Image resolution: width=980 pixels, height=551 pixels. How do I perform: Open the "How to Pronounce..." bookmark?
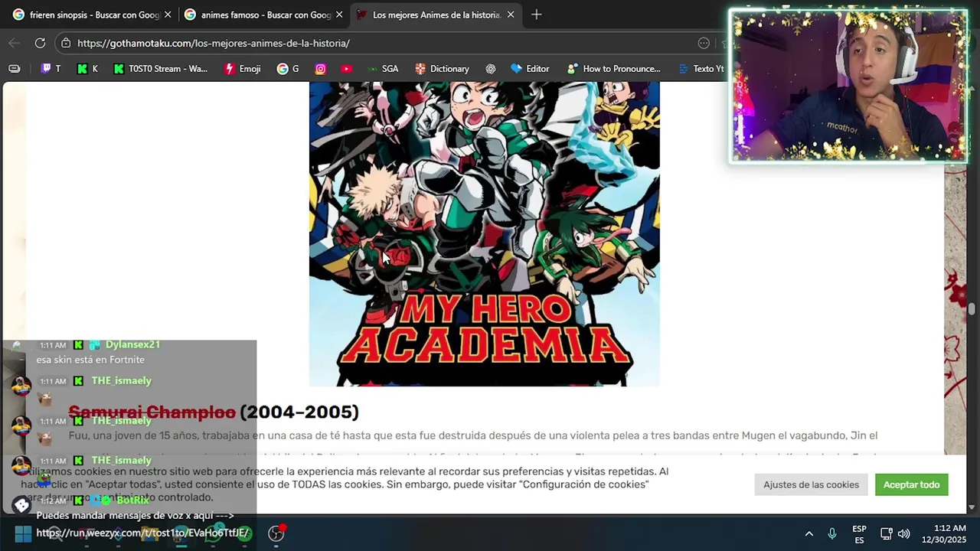[x=613, y=68]
